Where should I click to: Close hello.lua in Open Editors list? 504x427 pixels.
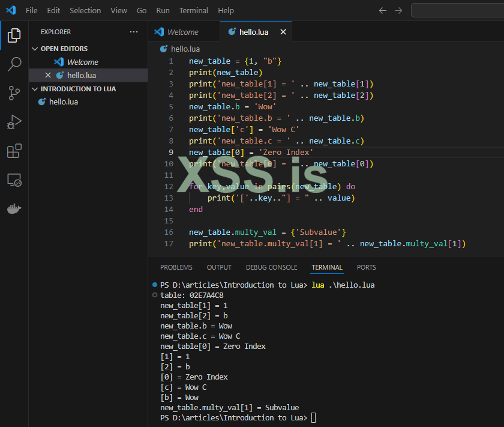click(48, 75)
